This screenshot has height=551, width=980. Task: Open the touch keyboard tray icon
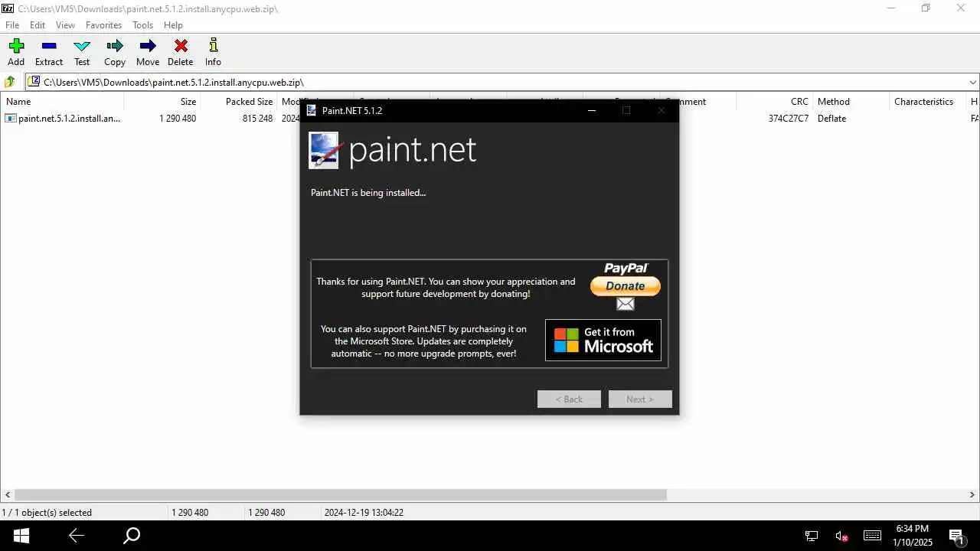pyautogui.click(x=872, y=536)
